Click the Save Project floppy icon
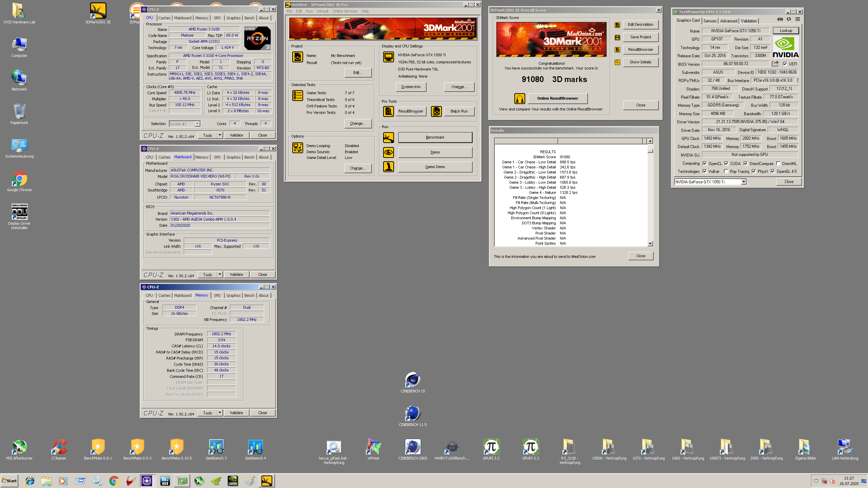This screenshot has height=488, width=868. (617, 37)
